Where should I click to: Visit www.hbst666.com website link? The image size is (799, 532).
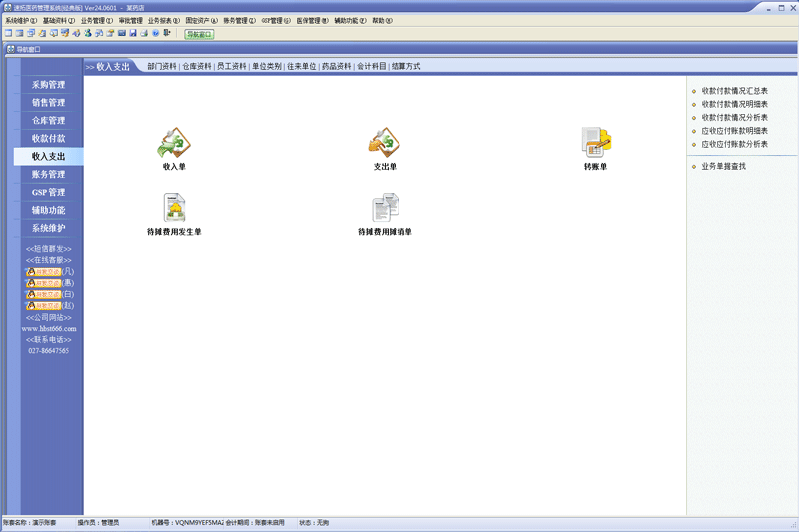pos(49,329)
